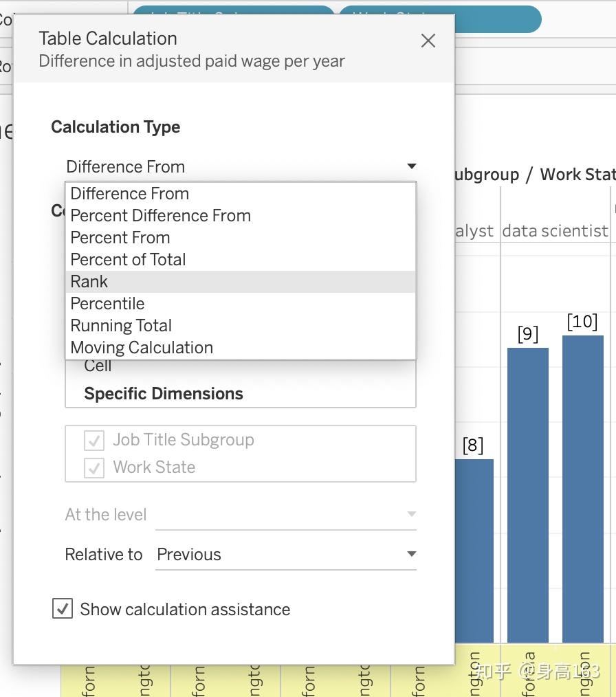Close the Table Calculation dialog
This screenshot has height=697, width=616.
click(x=428, y=41)
